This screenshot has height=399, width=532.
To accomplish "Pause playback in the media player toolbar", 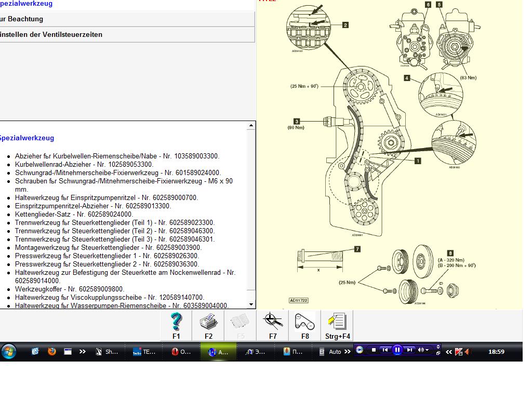I will tap(397, 350).
